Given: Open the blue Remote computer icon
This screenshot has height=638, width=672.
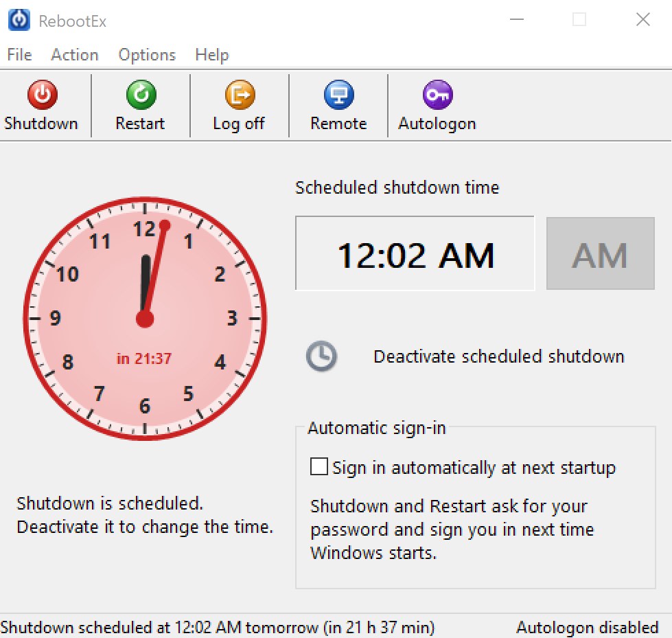Looking at the screenshot, I should coord(338,95).
